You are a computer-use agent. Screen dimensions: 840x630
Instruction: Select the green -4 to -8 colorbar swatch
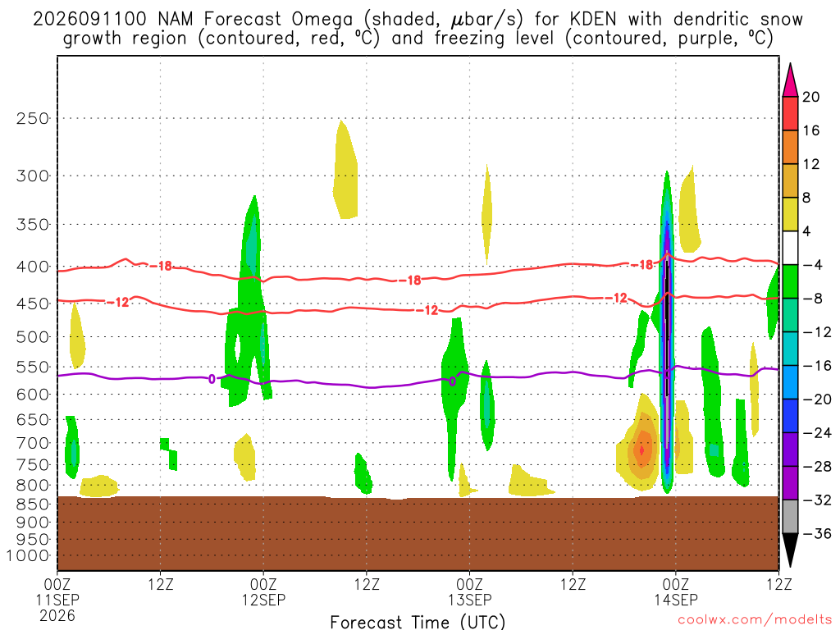pyautogui.click(x=790, y=282)
